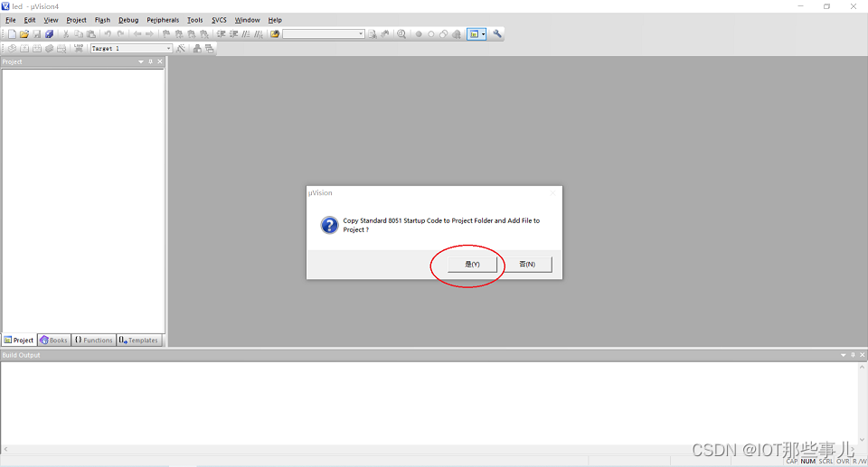868x467 pixels.
Task: Open the Configuration wrench icon
Action: point(497,33)
